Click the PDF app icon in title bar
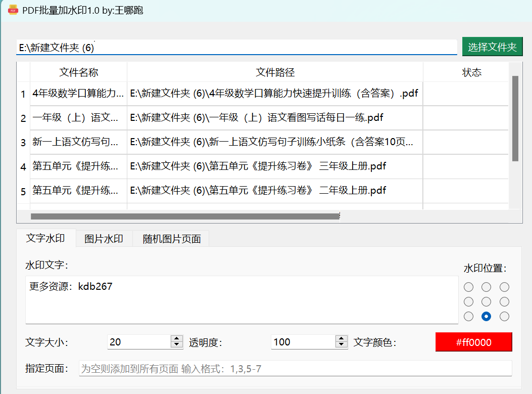Viewport: 532px width, 394px height. click(13, 10)
